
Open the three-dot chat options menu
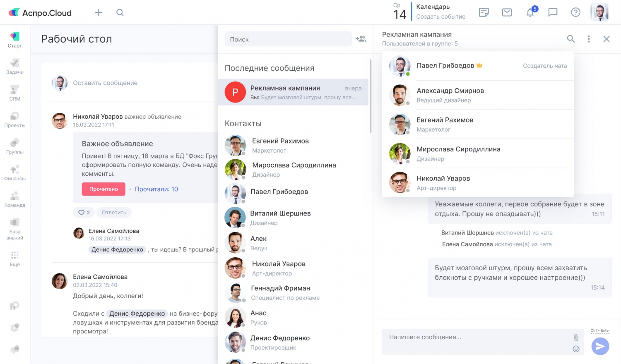click(589, 39)
